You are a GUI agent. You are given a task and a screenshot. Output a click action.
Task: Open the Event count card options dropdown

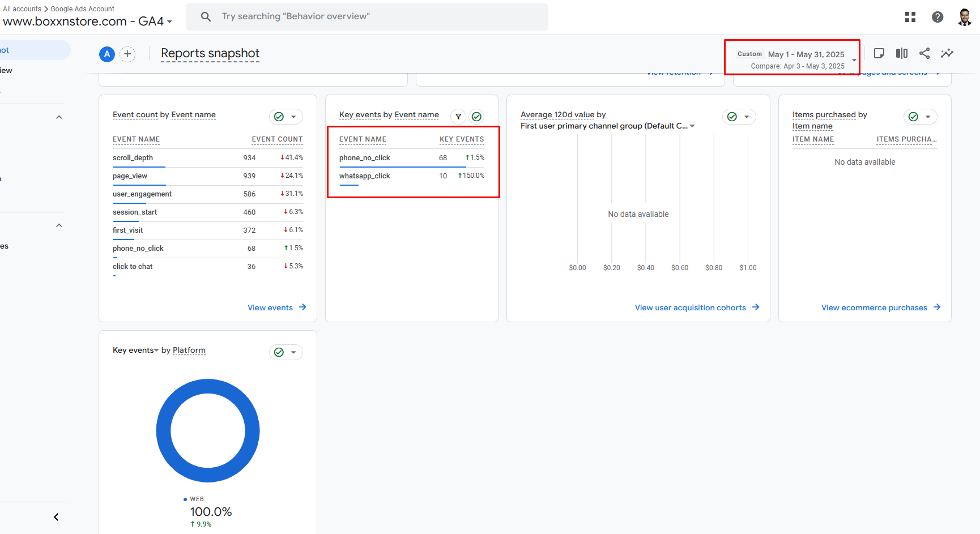tap(293, 117)
